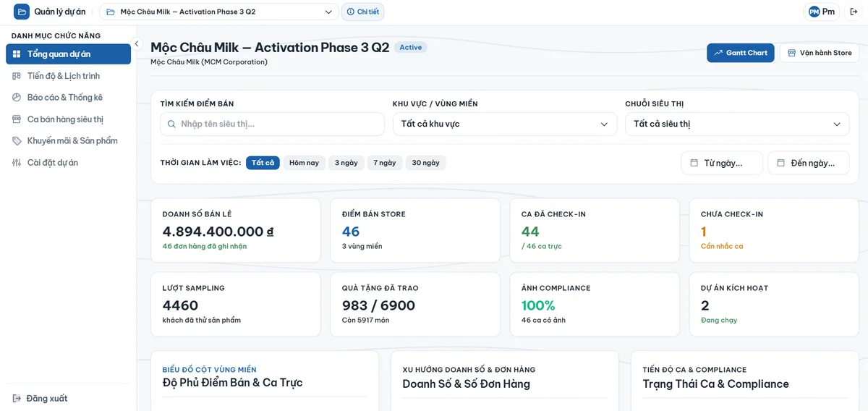868x411 pixels.
Task: Click the Lượt sampling value 4460
Action: 180,305
